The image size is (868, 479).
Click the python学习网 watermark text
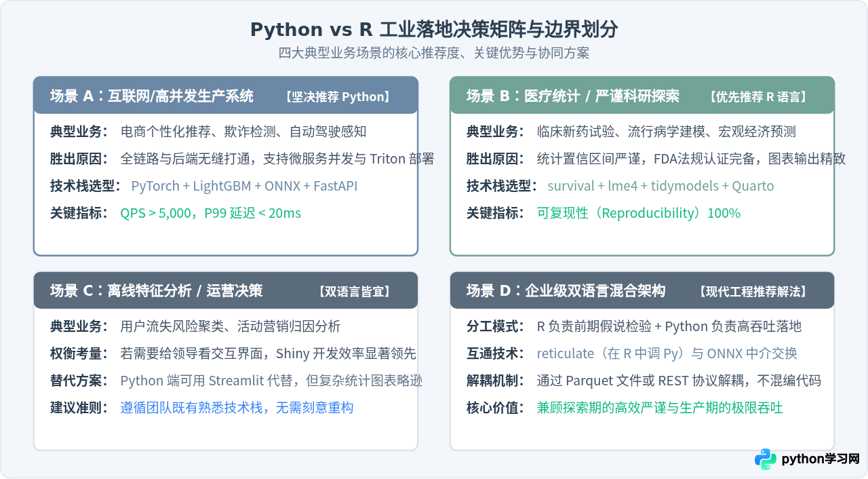click(821, 459)
